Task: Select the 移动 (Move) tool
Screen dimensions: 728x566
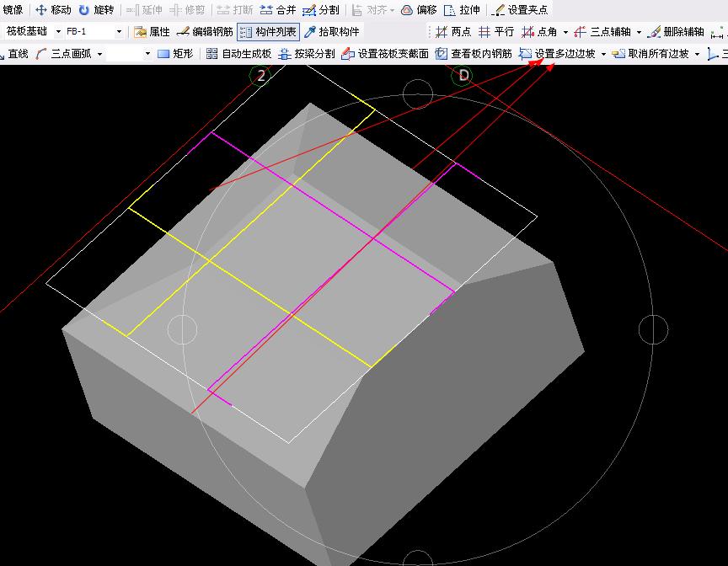Action: pos(53,10)
